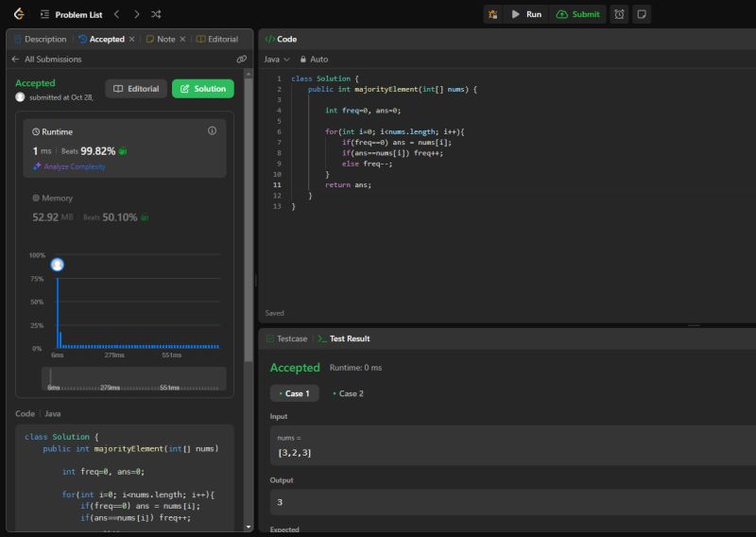Select the Accepted tab
Viewport: 756px width, 537px height.
[101, 39]
